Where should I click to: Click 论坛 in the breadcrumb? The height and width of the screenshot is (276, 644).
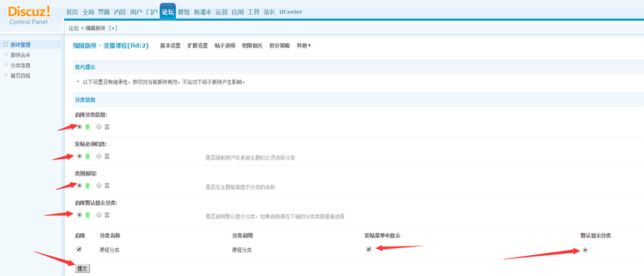pos(74,28)
